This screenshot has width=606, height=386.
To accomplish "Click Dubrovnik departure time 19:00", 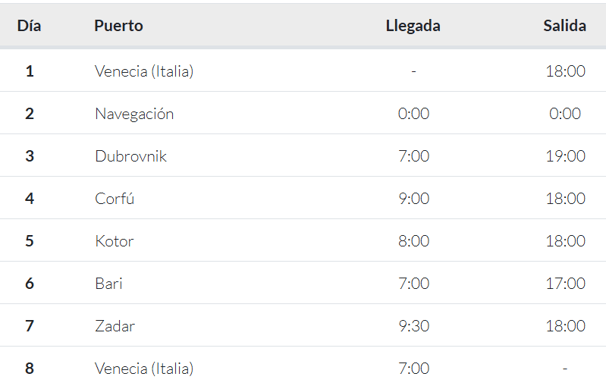I will tap(565, 156).
